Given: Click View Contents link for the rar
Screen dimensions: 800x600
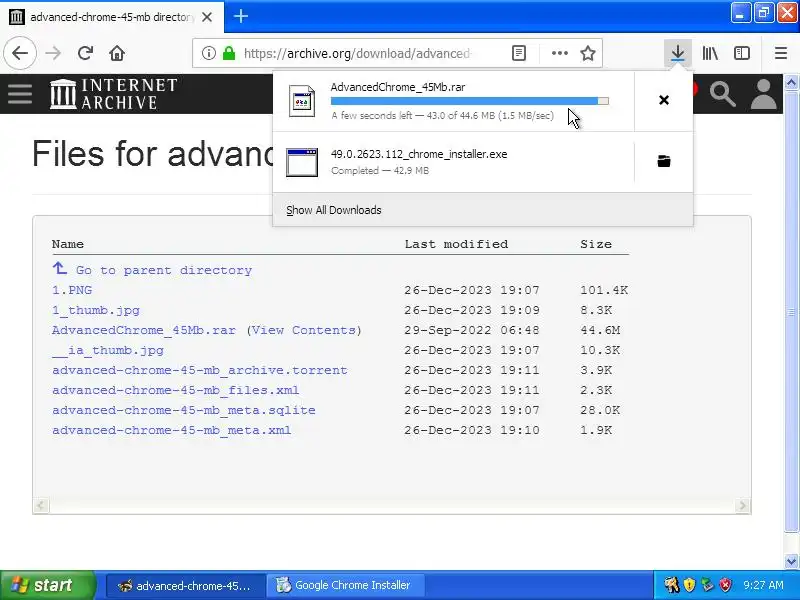Looking at the screenshot, I should point(304,330).
